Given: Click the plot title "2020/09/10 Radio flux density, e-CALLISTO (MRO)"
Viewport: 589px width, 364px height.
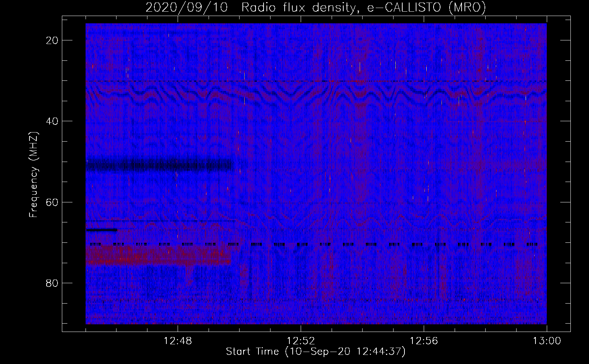Looking at the screenshot, I should pos(316,7).
